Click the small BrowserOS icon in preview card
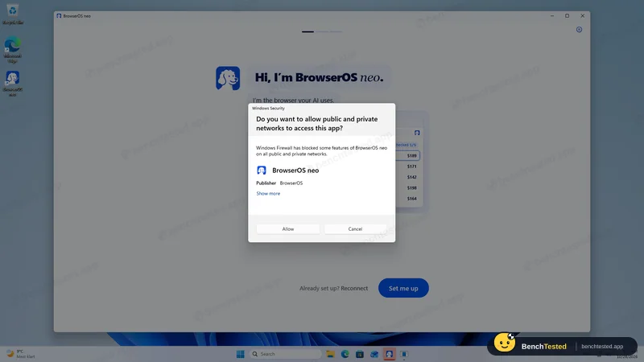This screenshot has width=644, height=362. click(417, 133)
